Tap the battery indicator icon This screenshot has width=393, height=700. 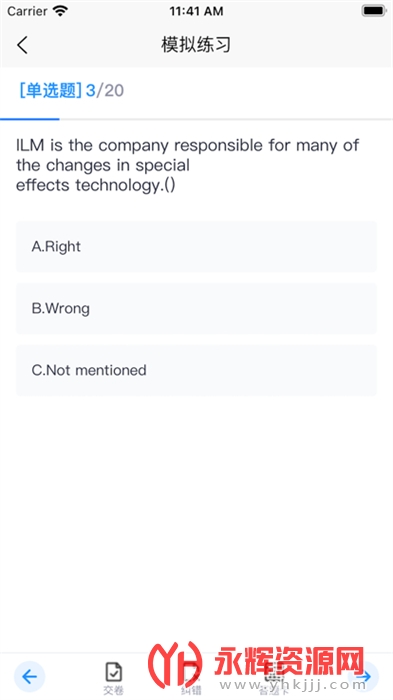[x=373, y=11]
